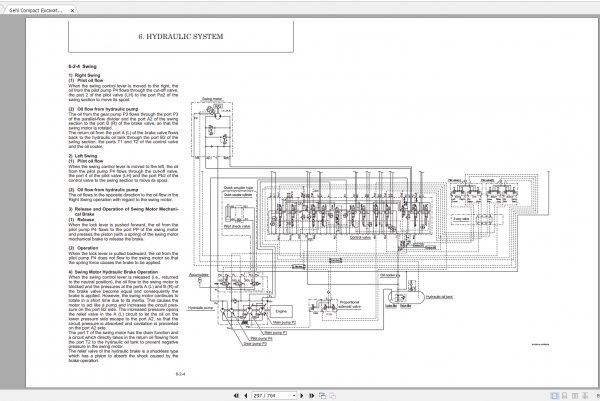Screen dimensions: 600x401
Task: Click the '6. HYDRAULIC SYSTEM' heading
Action: click(x=181, y=37)
